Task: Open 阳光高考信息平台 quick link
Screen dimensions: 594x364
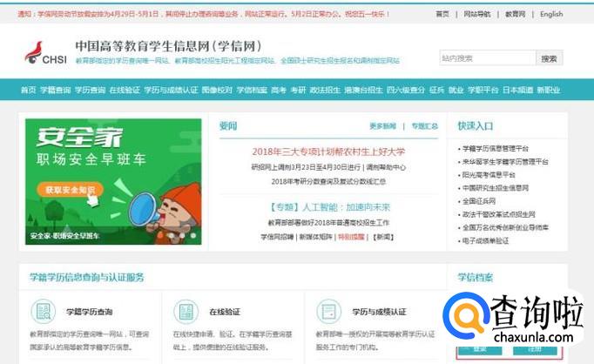Action: click(489, 175)
